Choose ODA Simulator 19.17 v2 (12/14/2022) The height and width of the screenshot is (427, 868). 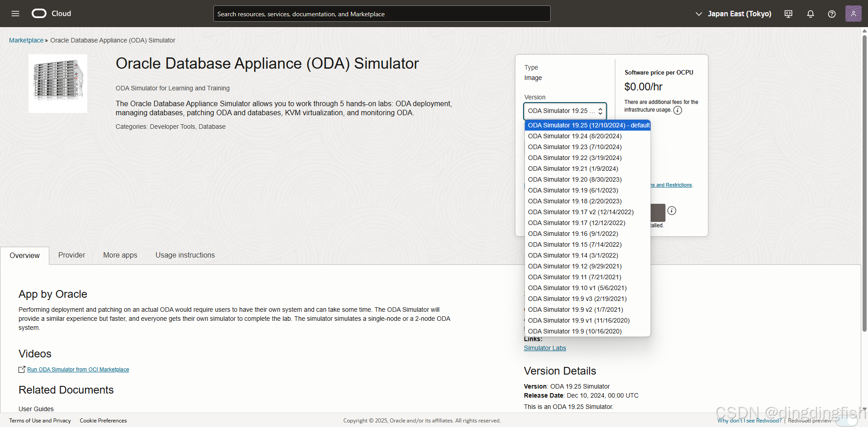tap(588, 212)
